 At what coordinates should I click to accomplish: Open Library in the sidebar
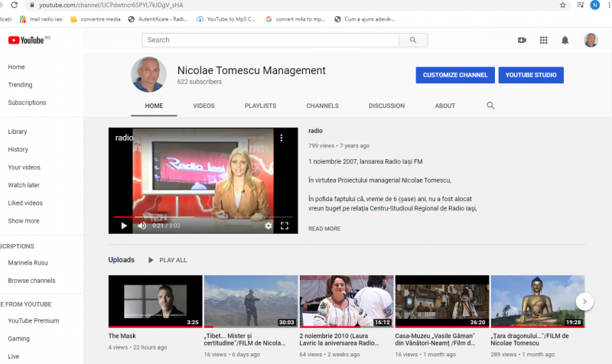tap(18, 132)
